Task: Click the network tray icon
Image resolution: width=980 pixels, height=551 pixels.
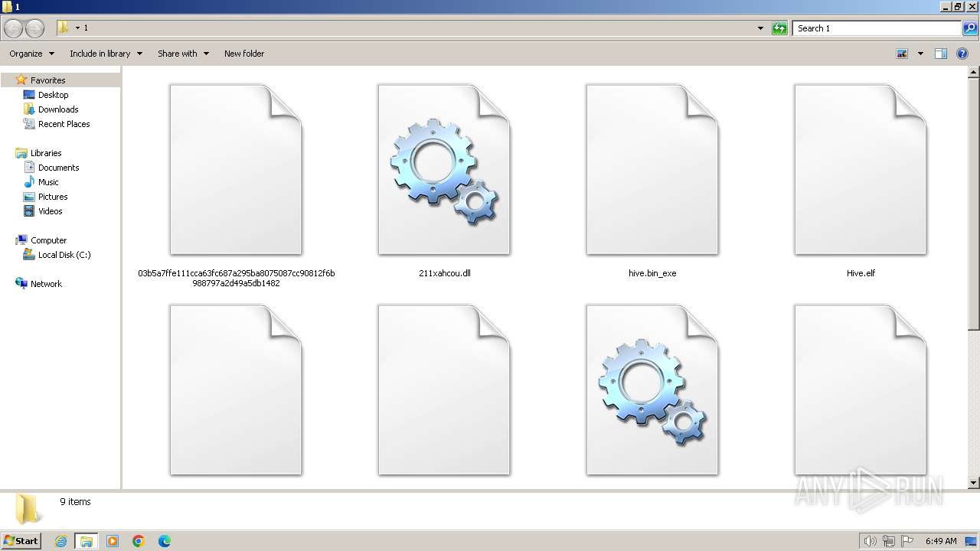Action: pyautogui.click(x=889, y=541)
